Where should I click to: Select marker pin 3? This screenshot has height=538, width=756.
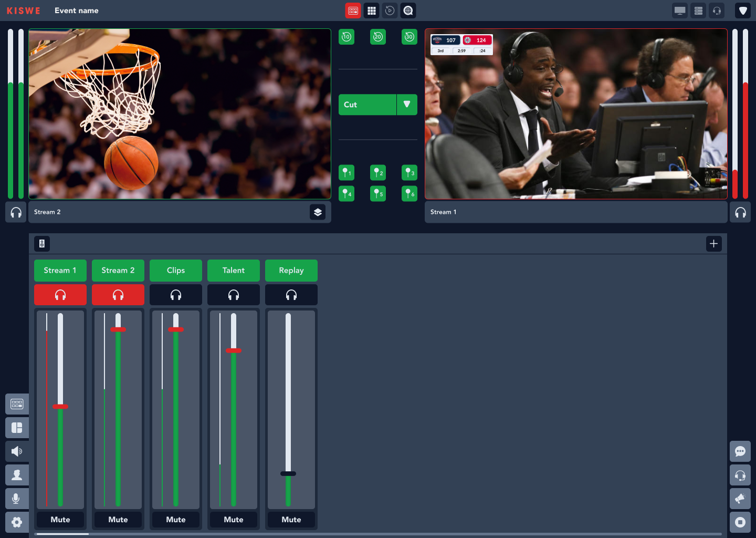click(x=409, y=172)
